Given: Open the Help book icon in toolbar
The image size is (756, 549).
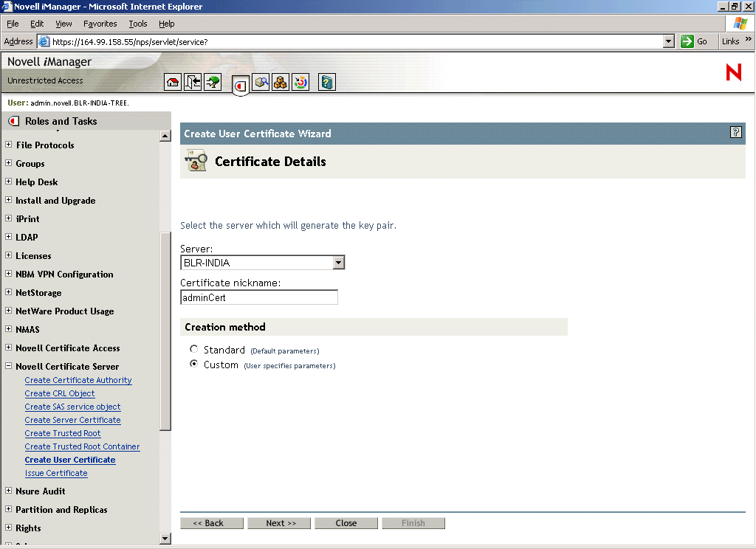Looking at the screenshot, I should (327, 83).
